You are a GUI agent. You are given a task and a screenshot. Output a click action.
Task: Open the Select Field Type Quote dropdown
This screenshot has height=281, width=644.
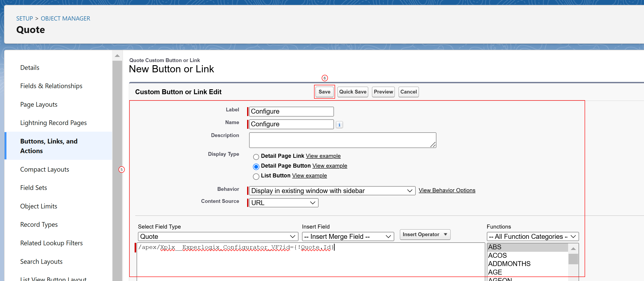tap(218, 237)
